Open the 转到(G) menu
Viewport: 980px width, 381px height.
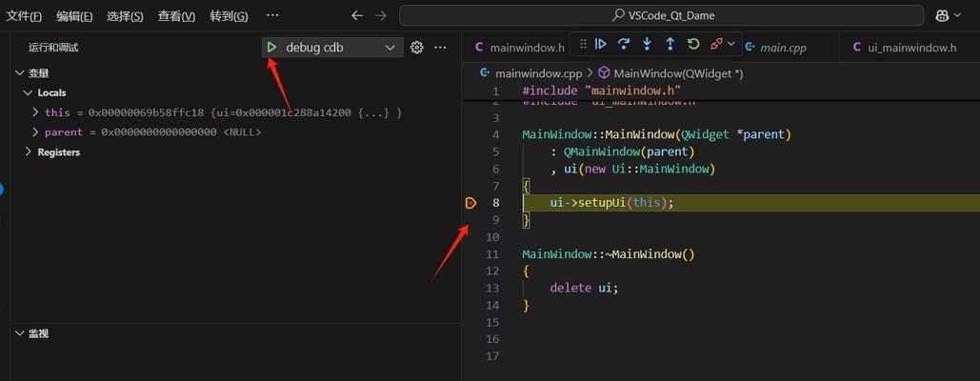click(229, 16)
